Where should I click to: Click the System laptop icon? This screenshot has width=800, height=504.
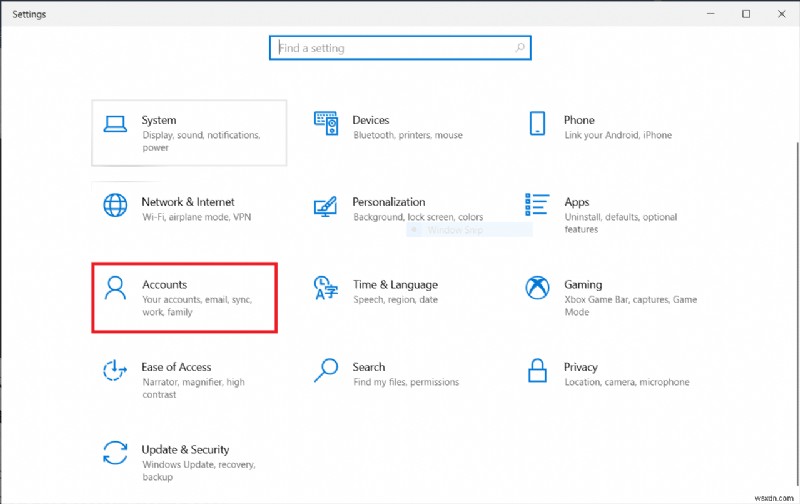(116, 124)
